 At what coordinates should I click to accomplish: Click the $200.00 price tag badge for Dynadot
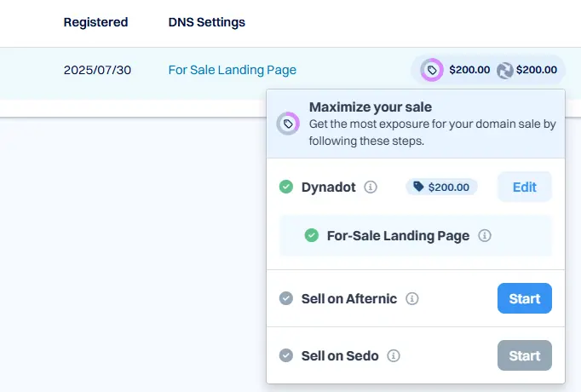pyautogui.click(x=441, y=187)
